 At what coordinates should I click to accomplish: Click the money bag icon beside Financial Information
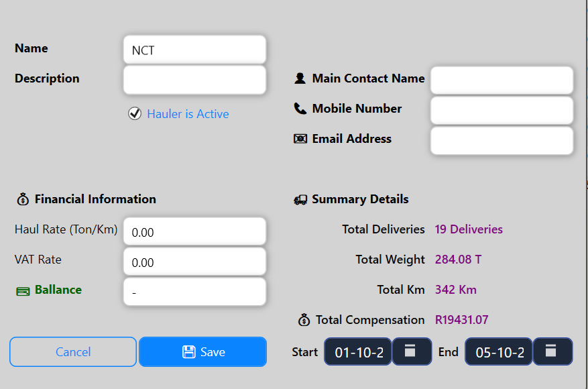pos(23,199)
